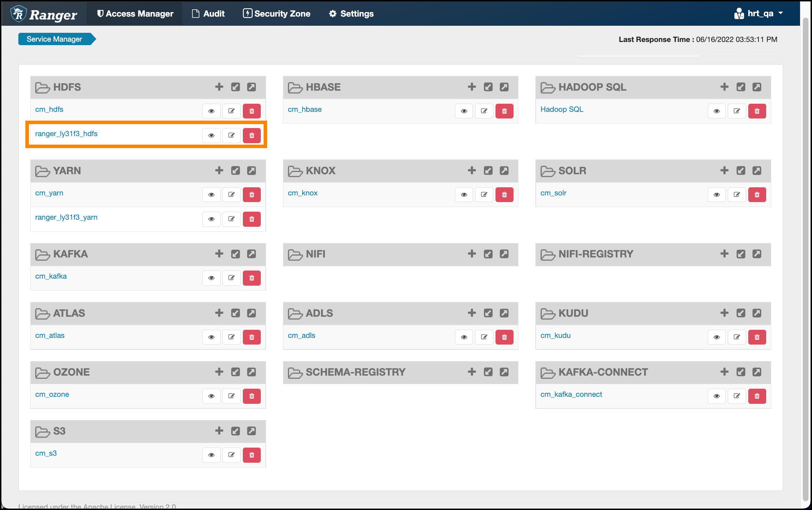Open the highlighted ranger_ly31f3_hdfs service

pos(66,134)
